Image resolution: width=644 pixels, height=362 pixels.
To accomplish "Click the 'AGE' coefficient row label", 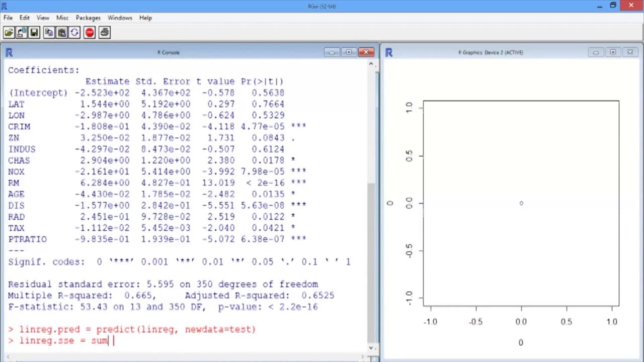I will click(16, 194).
